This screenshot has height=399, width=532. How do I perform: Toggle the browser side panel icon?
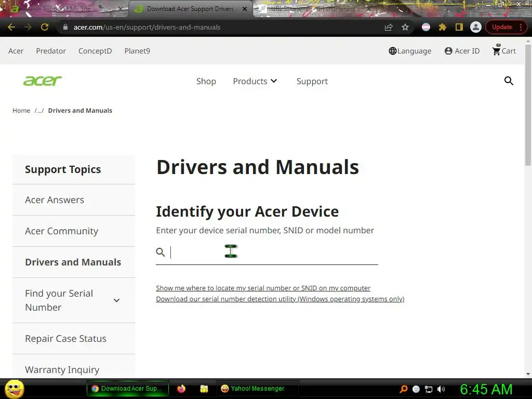[459, 27]
